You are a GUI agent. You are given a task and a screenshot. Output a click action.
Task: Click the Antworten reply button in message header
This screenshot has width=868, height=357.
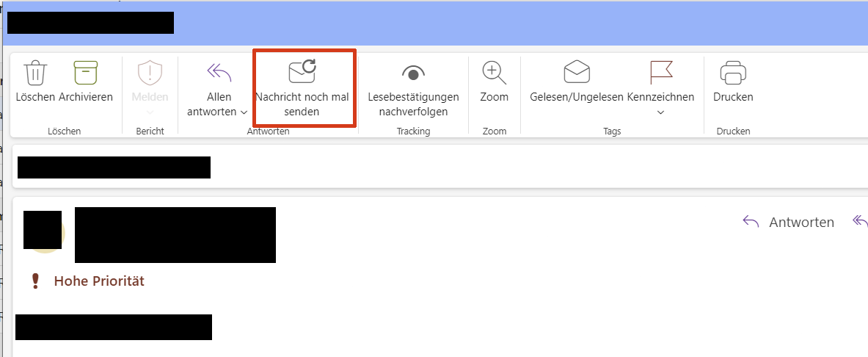click(788, 223)
